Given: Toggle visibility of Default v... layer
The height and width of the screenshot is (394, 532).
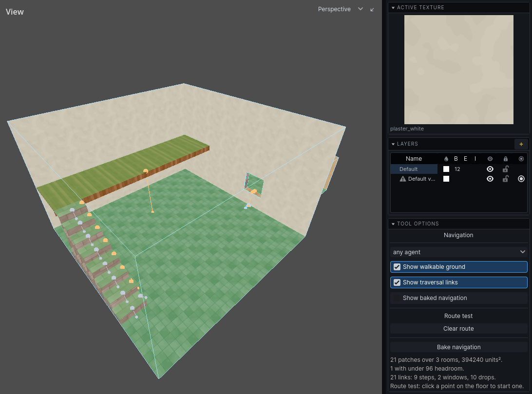Looking at the screenshot, I should 490,179.
